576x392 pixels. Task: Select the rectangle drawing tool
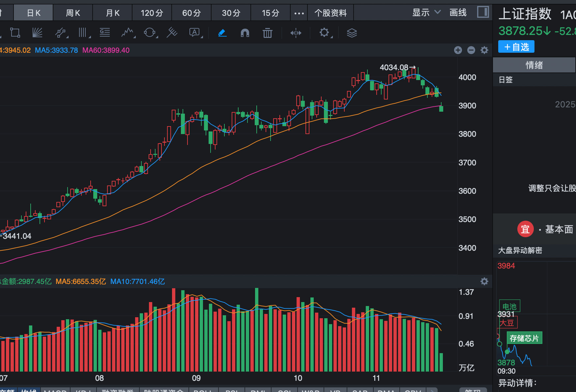tap(15, 33)
